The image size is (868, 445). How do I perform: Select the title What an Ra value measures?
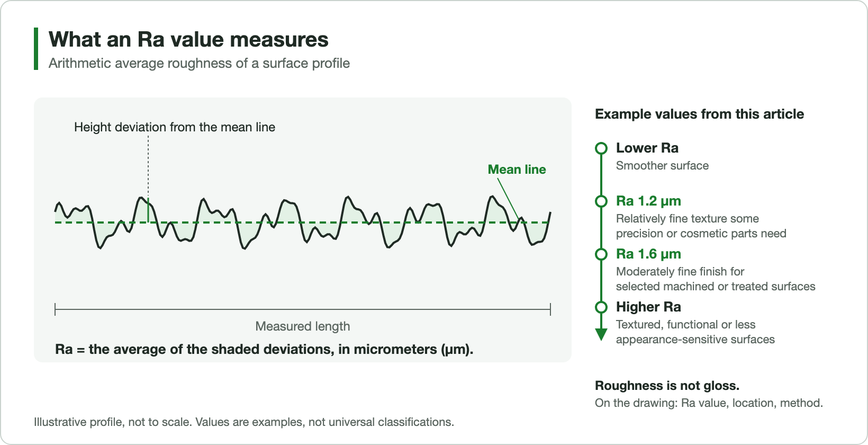tap(188, 40)
